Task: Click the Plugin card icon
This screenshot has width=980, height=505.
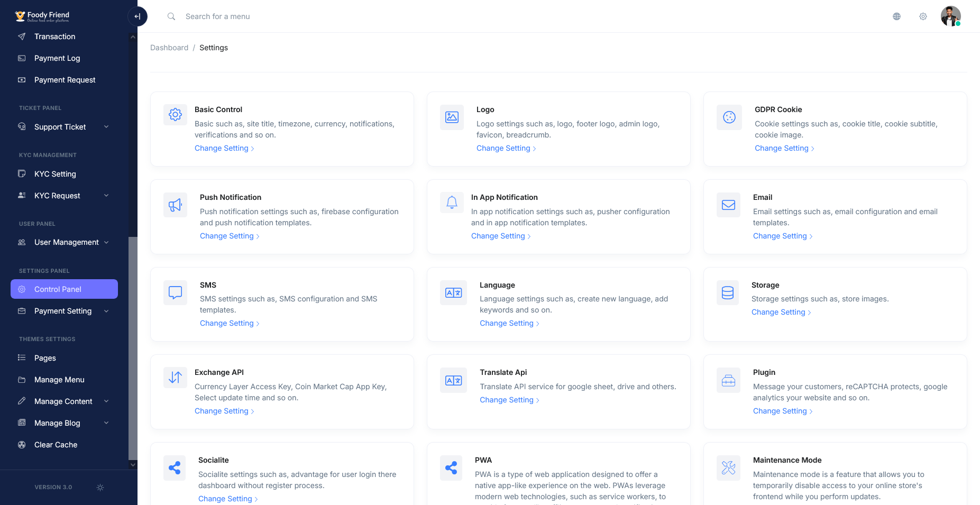Action: [x=728, y=380]
